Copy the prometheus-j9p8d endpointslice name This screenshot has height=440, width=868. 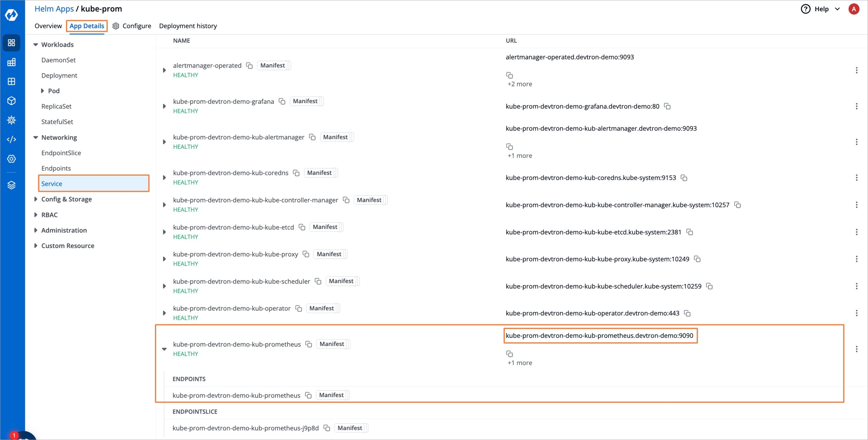point(327,428)
